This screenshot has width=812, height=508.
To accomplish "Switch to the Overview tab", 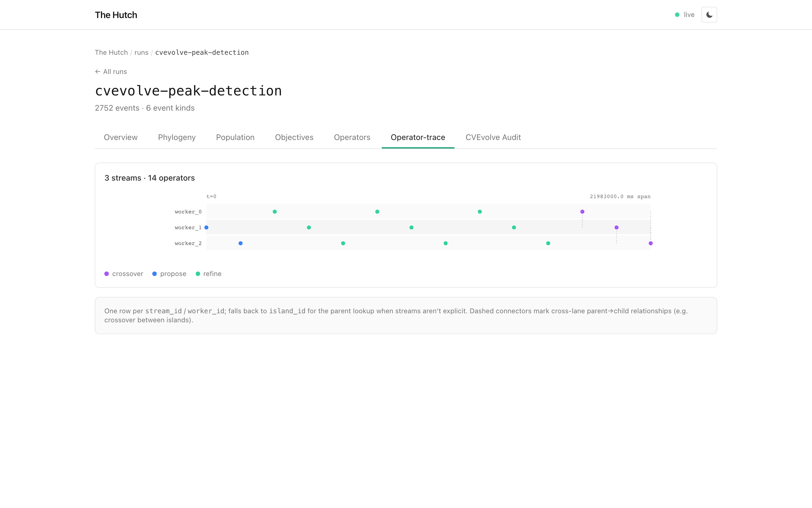I will 120,137.
